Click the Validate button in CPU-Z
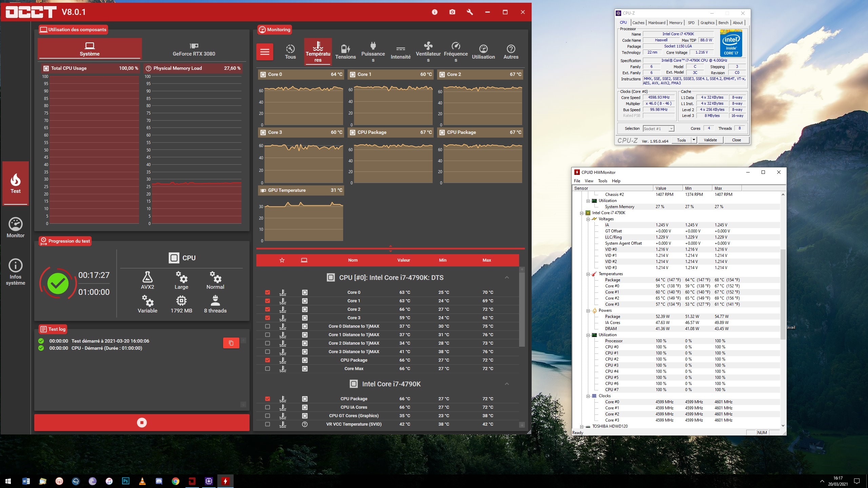Viewport: 868px width, 488px height. click(710, 140)
